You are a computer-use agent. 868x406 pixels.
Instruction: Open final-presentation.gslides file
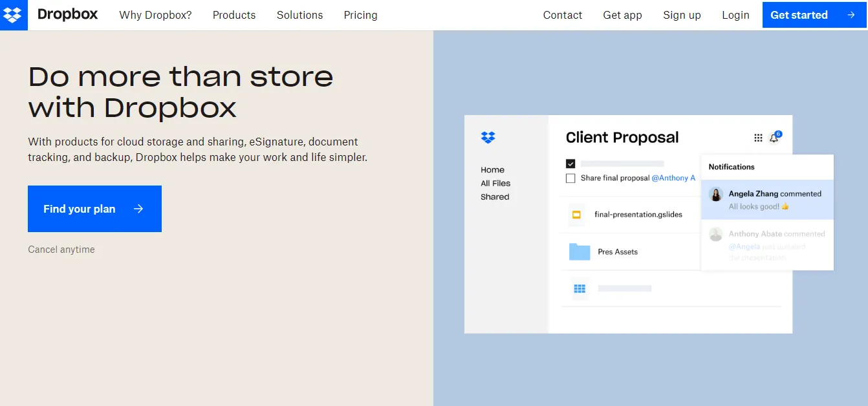pos(638,215)
